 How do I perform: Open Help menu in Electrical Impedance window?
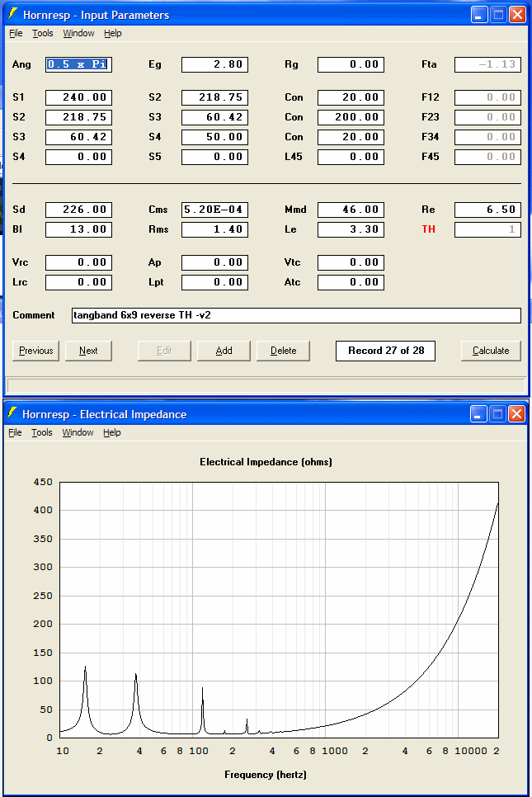[112, 432]
